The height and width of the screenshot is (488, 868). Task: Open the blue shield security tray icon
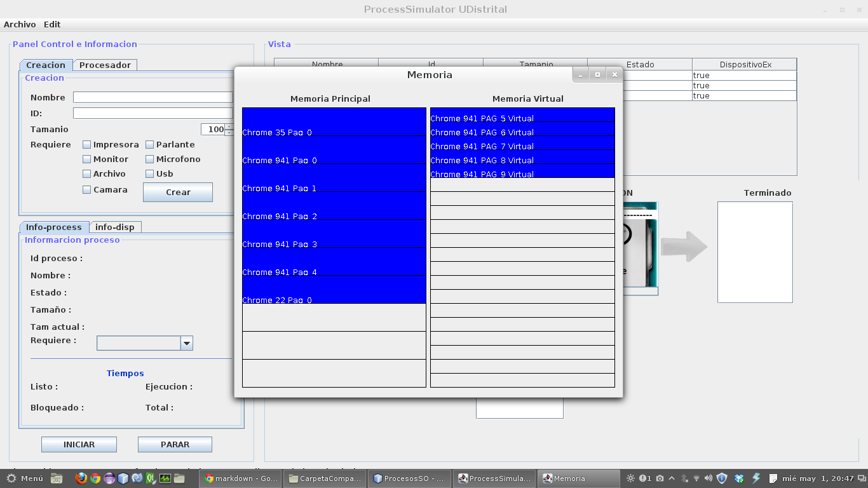(x=722, y=478)
